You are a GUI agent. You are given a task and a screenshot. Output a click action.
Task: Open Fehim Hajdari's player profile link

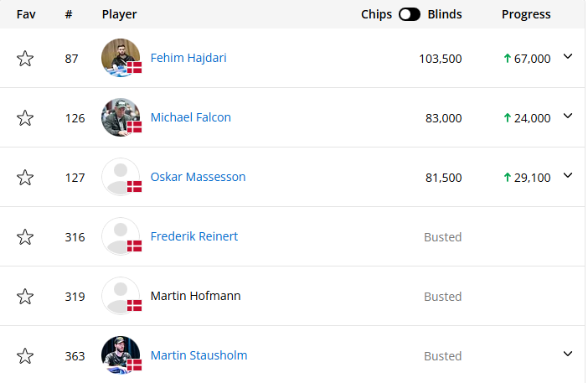[x=188, y=58]
